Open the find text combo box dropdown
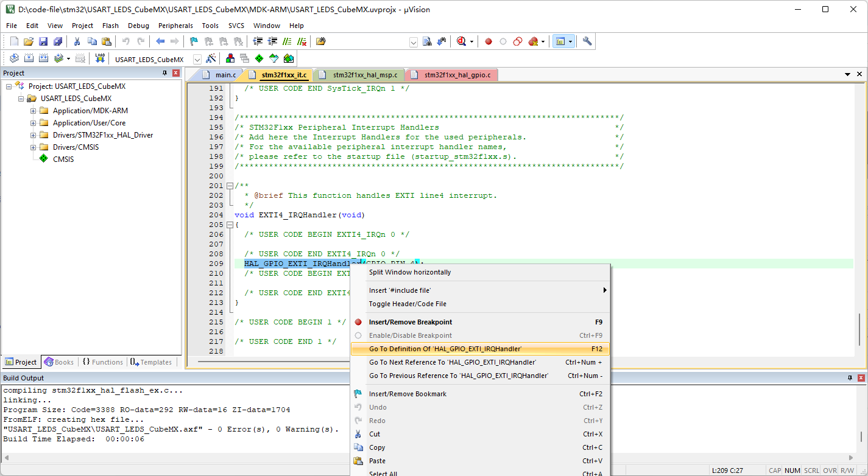The height and width of the screenshot is (476, 868). pyautogui.click(x=414, y=42)
